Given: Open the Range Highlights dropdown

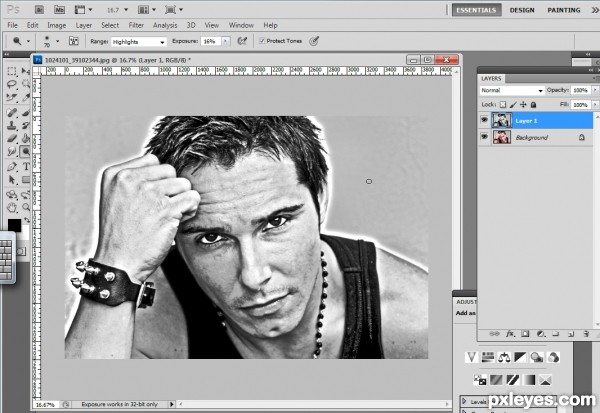Looking at the screenshot, I should [139, 41].
